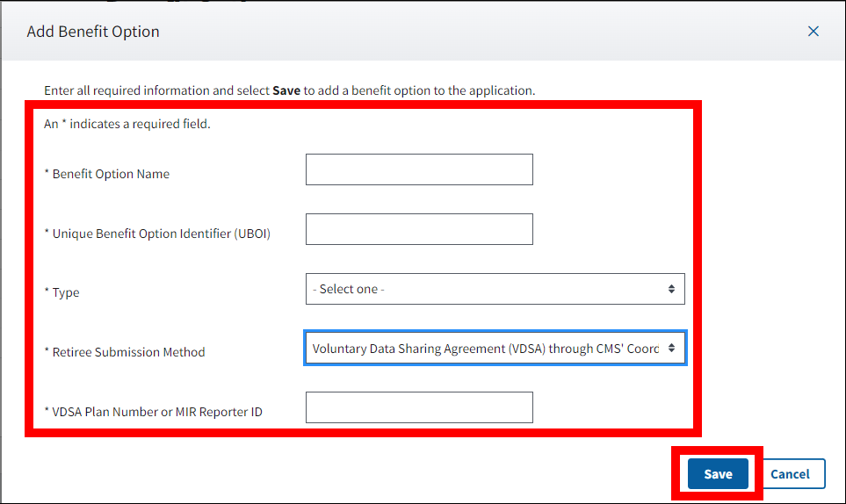Click the Benefit Option Name label
The height and width of the screenshot is (504, 846).
point(111,174)
